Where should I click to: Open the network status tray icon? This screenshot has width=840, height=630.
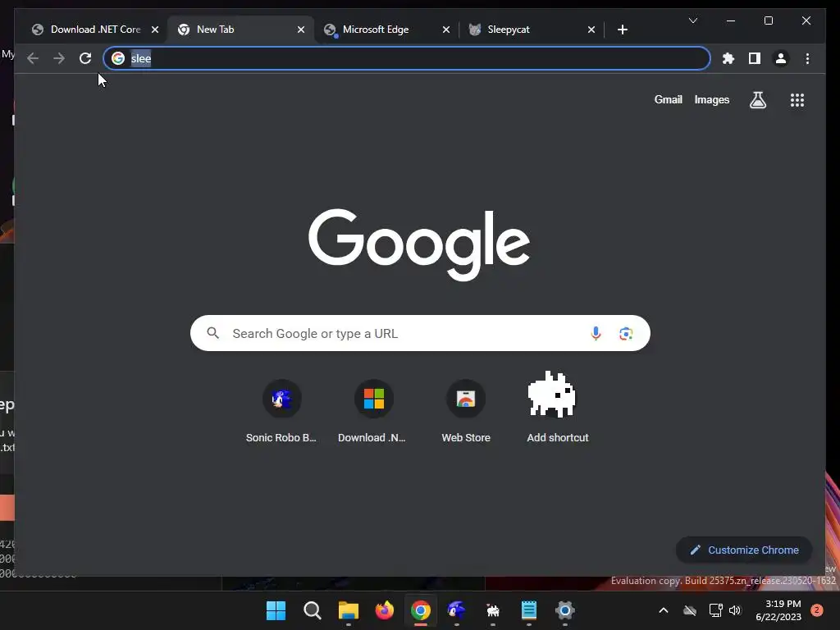pyautogui.click(x=715, y=610)
